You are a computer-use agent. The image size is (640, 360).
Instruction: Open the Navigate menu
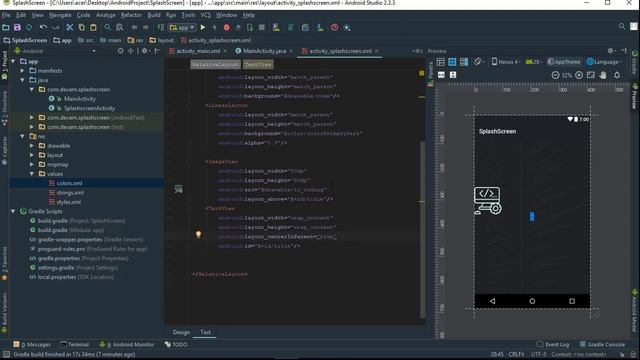(60, 15)
